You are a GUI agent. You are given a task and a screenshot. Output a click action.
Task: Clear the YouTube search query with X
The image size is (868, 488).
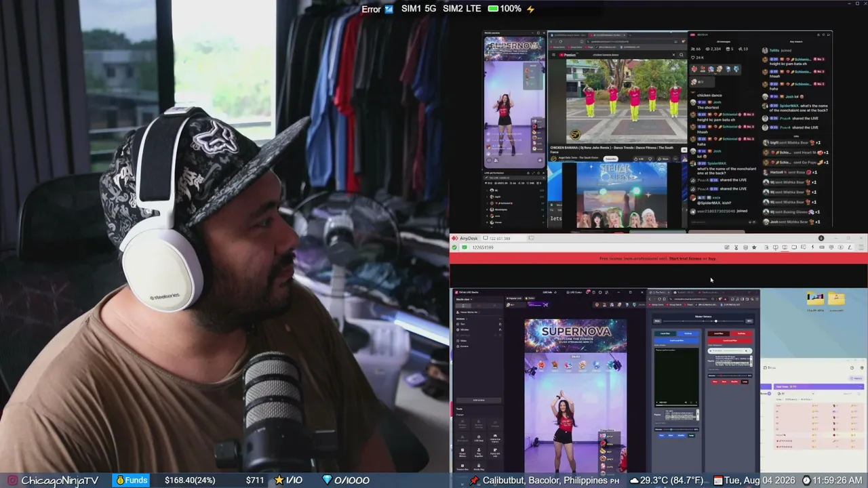[673, 55]
